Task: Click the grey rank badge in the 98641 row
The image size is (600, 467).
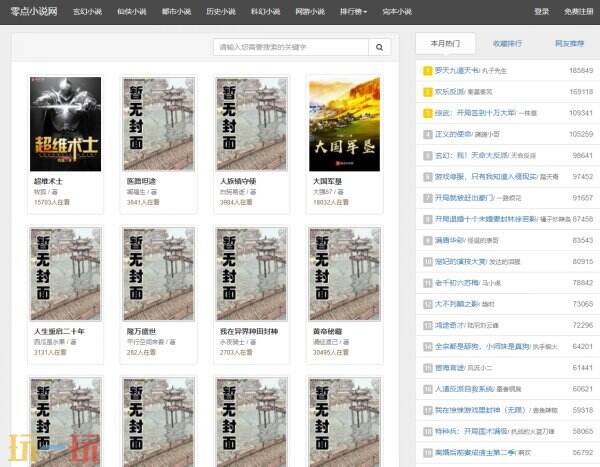Action: (x=427, y=156)
